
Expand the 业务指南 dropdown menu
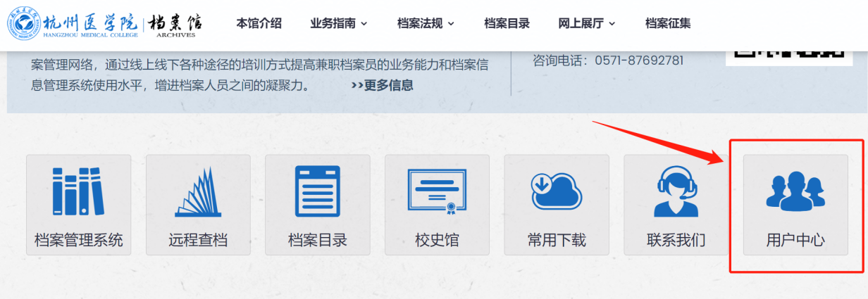pos(338,23)
